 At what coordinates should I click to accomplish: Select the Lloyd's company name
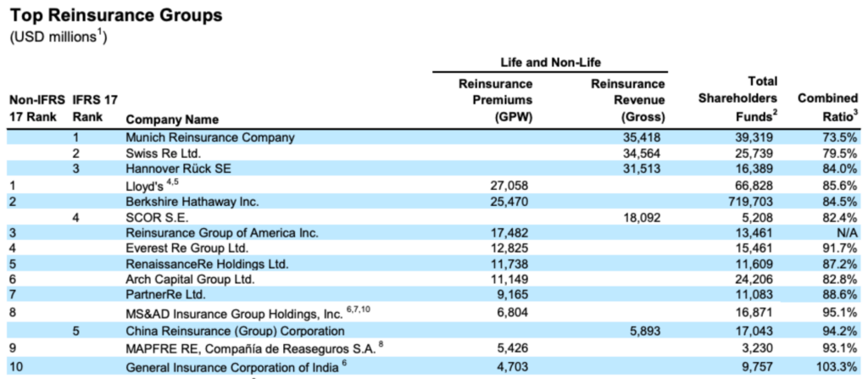144,187
